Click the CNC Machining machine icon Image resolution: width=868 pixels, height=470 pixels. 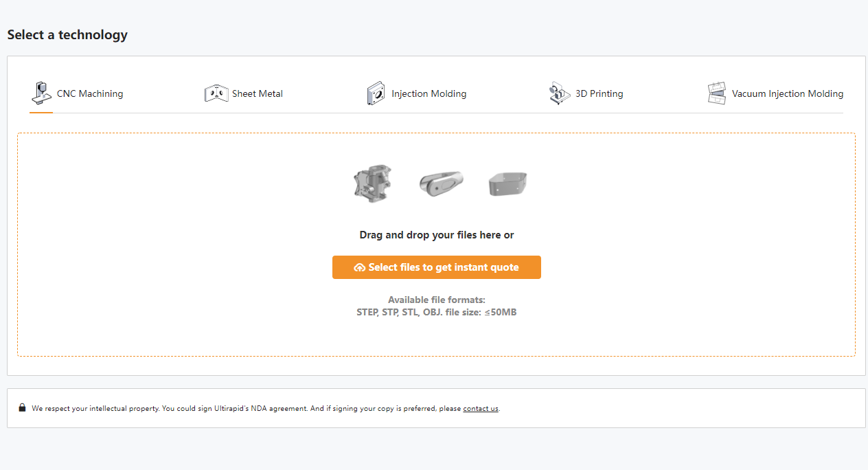[42, 91]
